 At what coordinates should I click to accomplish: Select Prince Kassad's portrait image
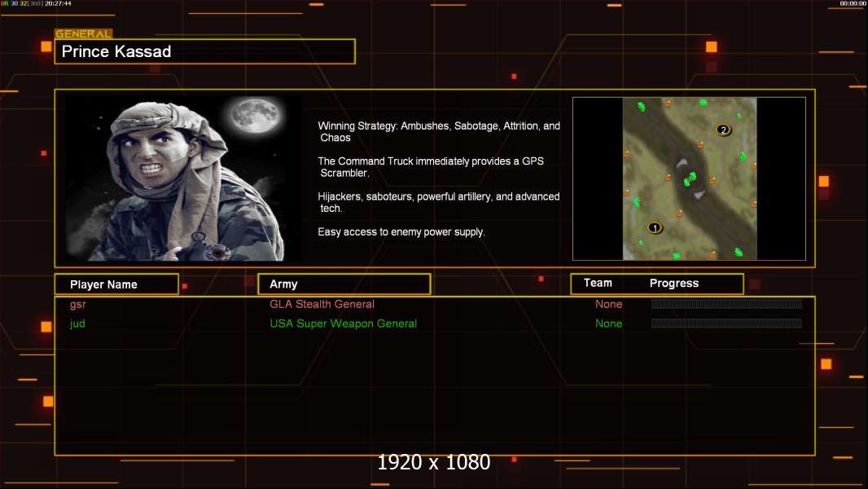point(182,178)
